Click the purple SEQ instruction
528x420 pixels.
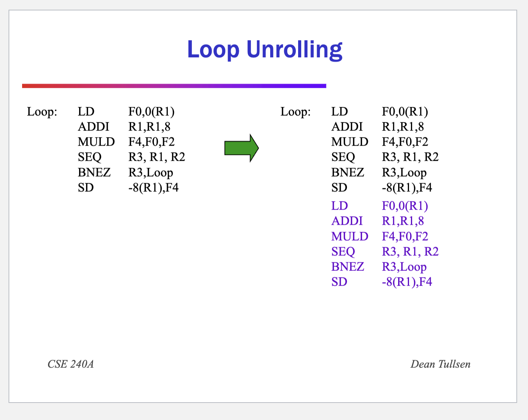click(x=343, y=251)
